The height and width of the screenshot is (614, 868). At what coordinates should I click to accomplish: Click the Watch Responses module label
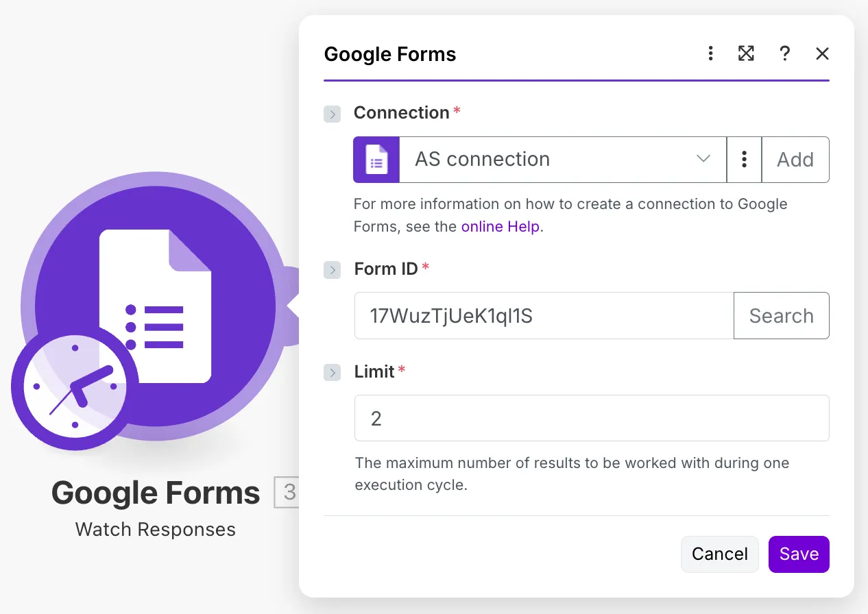pyautogui.click(x=156, y=529)
